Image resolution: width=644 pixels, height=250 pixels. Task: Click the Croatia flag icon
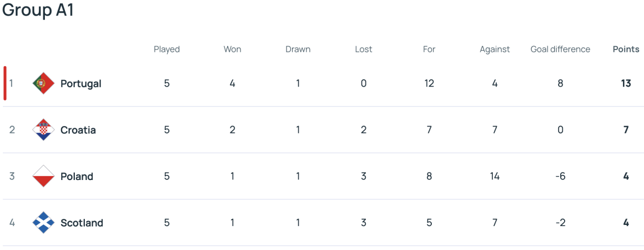tap(43, 130)
